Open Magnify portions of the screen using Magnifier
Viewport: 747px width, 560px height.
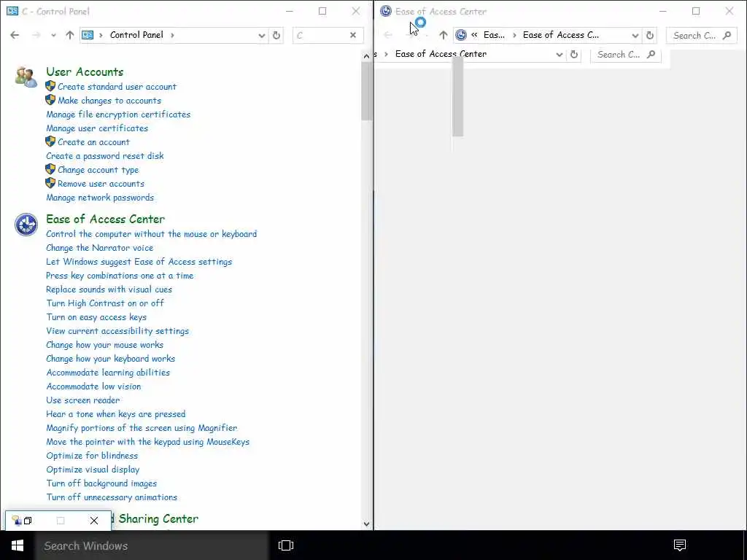(x=142, y=427)
